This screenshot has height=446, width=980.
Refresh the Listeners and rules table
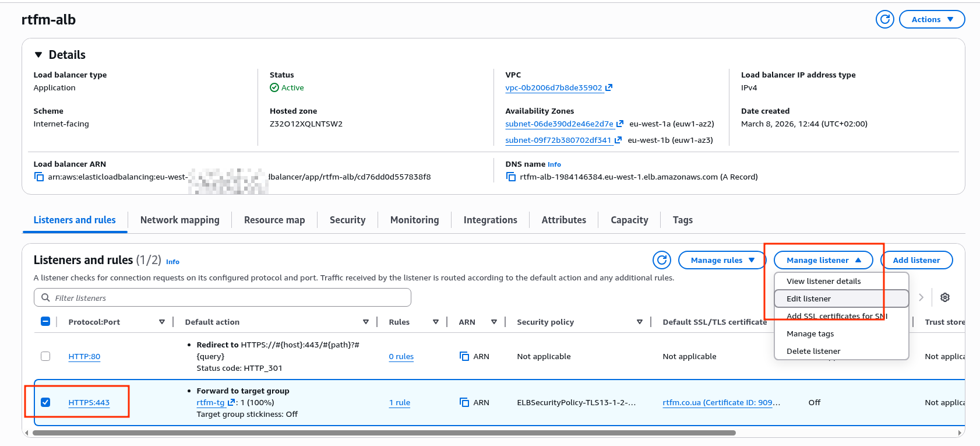click(x=662, y=260)
